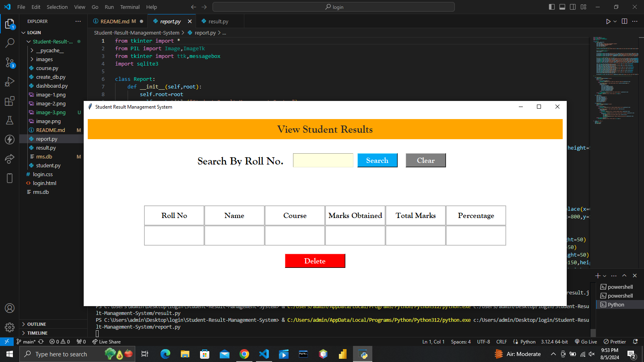
Task: Close the terminal panel with X icon
Action: click(635, 276)
